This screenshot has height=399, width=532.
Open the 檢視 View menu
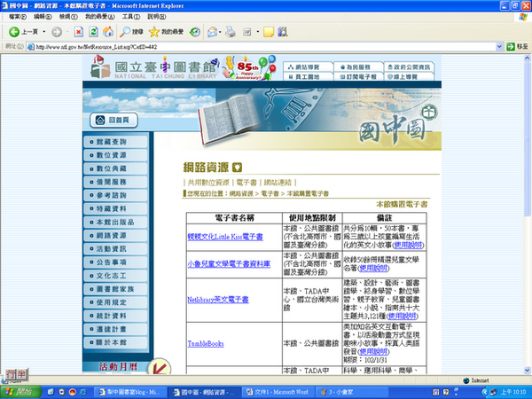click(x=68, y=17)
